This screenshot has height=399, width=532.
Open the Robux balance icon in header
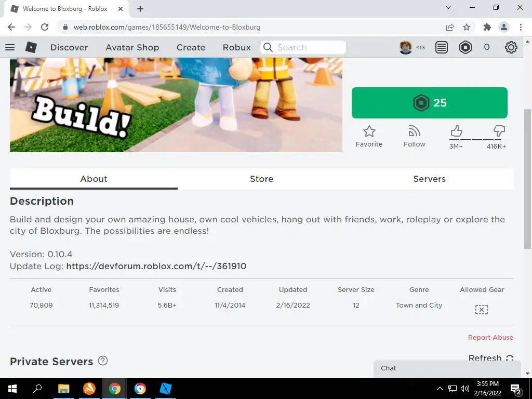(x=465, y=47)
